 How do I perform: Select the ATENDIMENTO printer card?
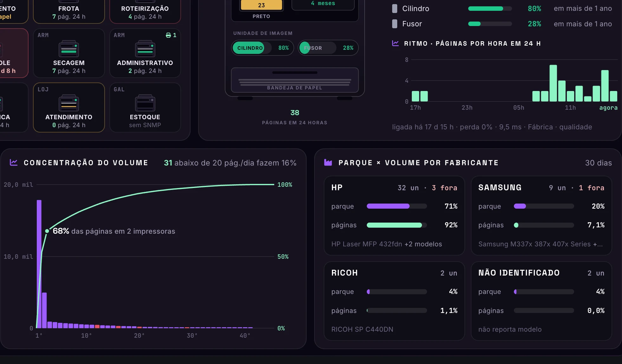coord(69,107)
